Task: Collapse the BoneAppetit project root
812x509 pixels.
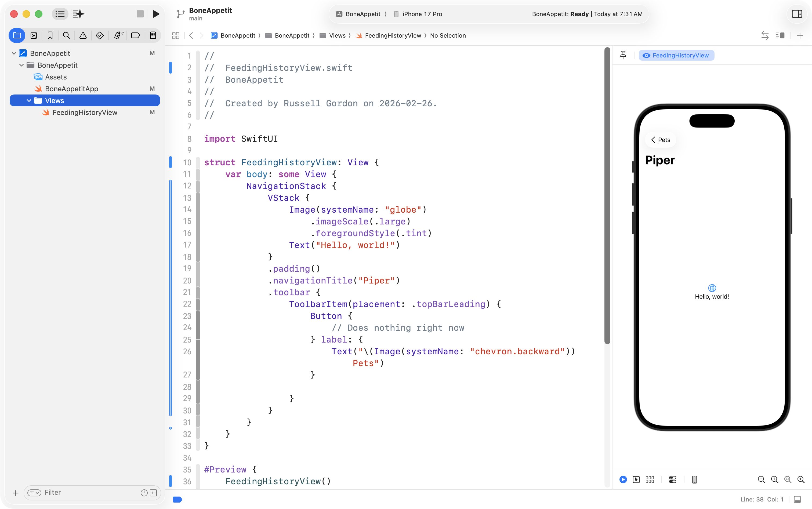Action: coord(14,53)
